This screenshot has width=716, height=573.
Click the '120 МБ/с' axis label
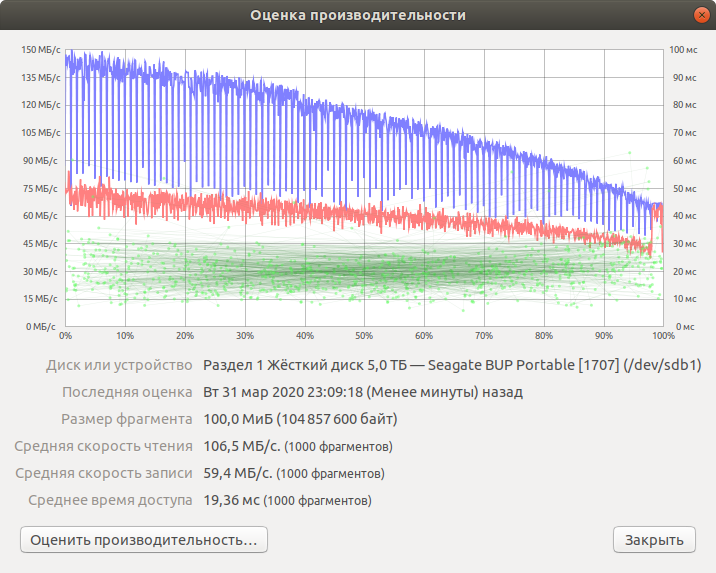click(41, 105)
